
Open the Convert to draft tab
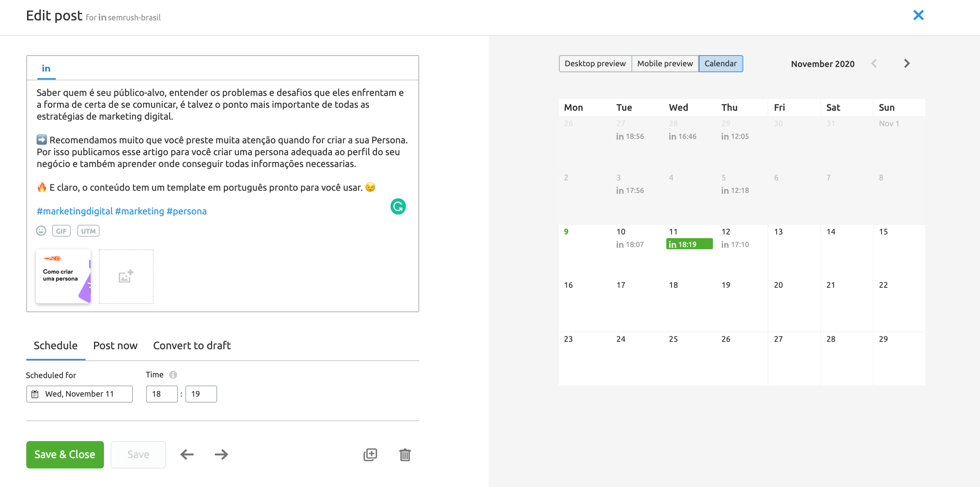[192, 346]
